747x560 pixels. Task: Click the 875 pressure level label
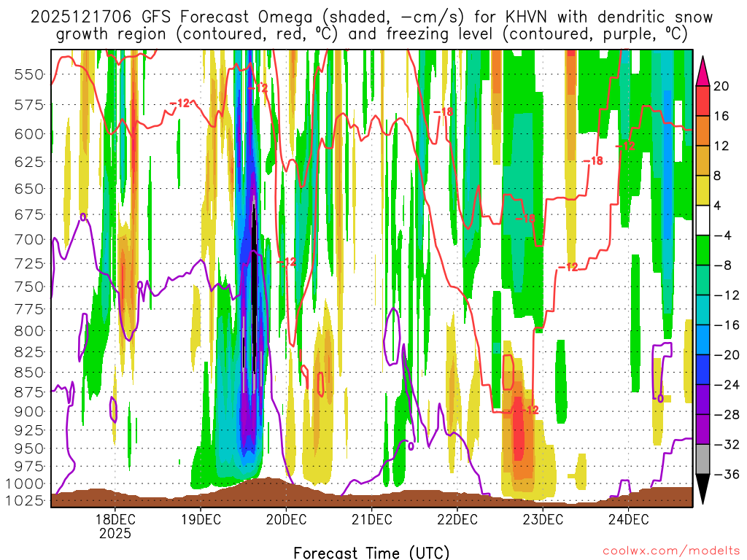(29, 392)
